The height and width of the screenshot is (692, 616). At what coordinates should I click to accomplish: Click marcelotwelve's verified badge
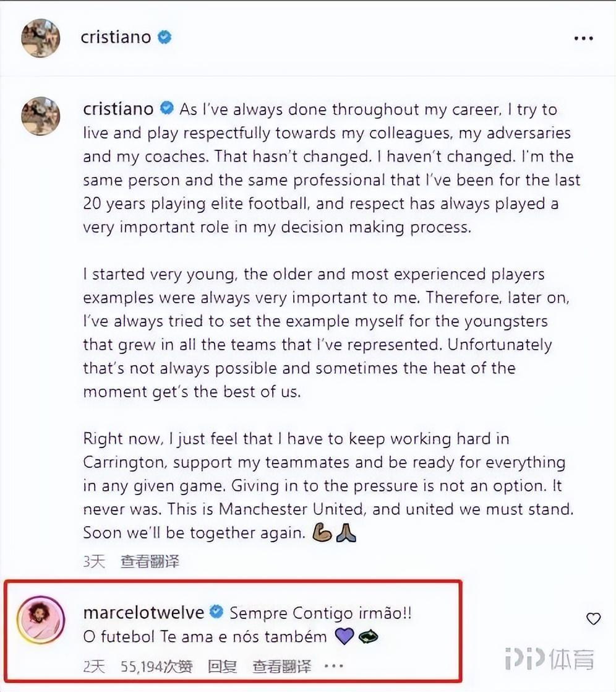216,613
